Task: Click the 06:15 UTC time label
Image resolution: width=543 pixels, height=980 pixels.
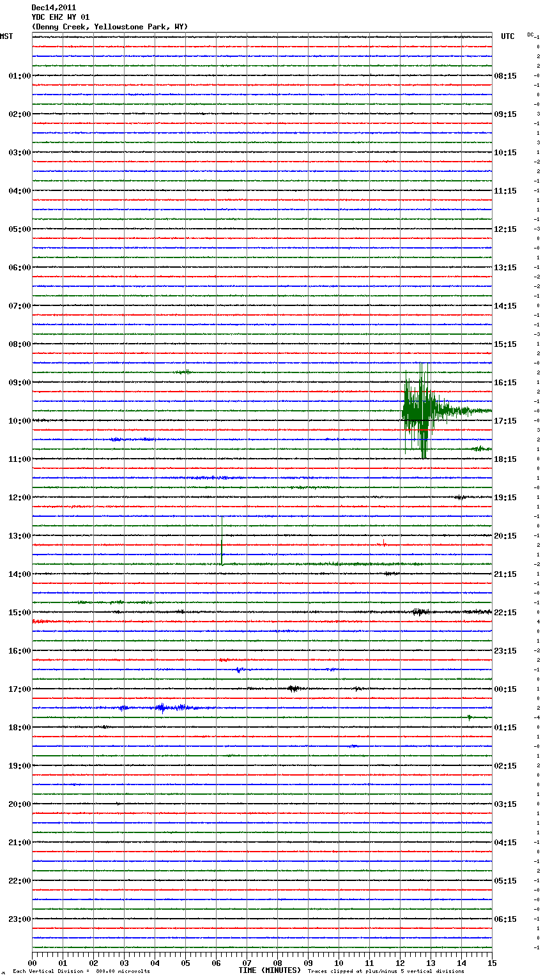Action: [x=505, y=919]
